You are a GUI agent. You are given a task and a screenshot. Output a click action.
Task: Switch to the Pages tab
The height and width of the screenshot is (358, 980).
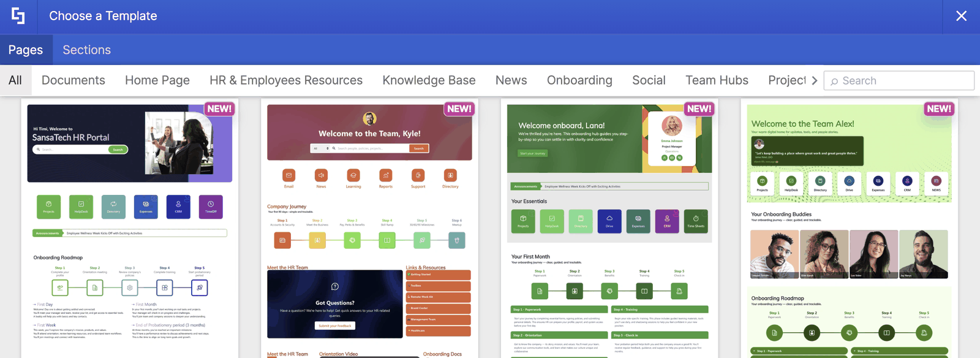coord(26,50)
